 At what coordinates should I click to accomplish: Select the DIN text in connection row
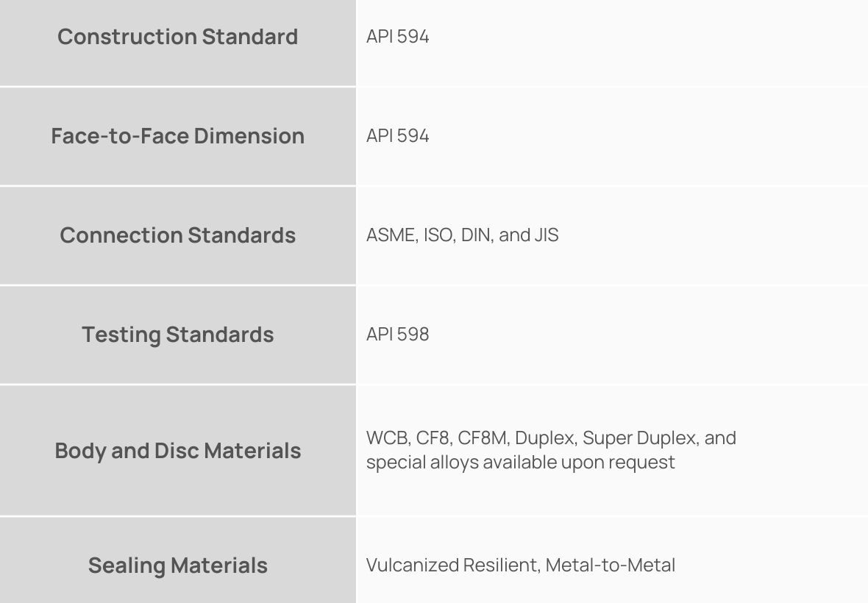[x=475, y=235]
